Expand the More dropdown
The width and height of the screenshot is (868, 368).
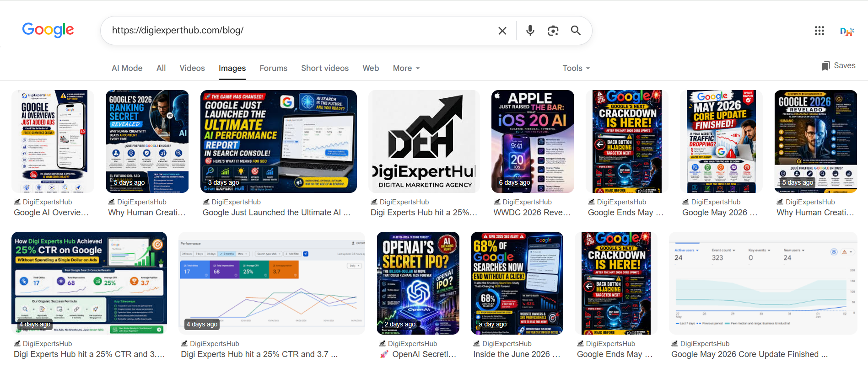406,68
